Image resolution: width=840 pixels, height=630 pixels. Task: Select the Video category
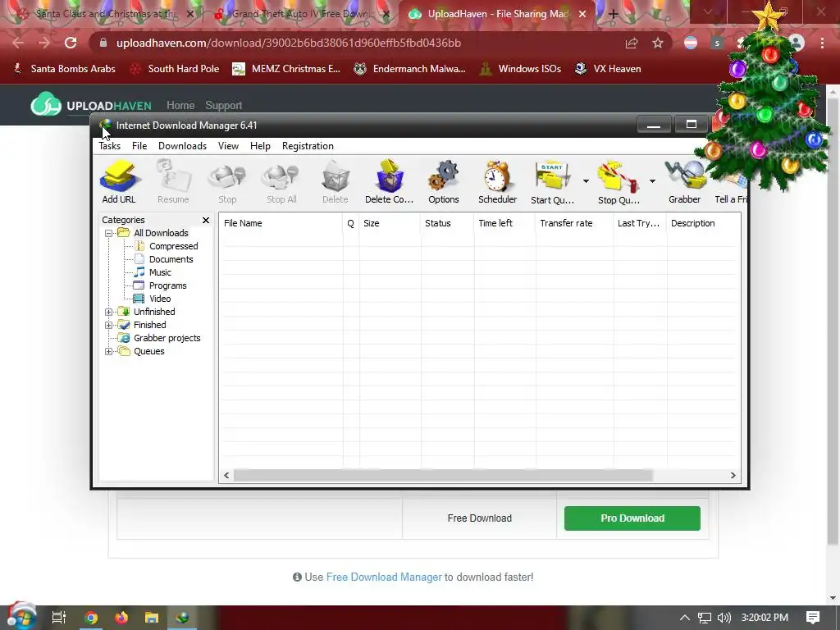click(160, 299)
